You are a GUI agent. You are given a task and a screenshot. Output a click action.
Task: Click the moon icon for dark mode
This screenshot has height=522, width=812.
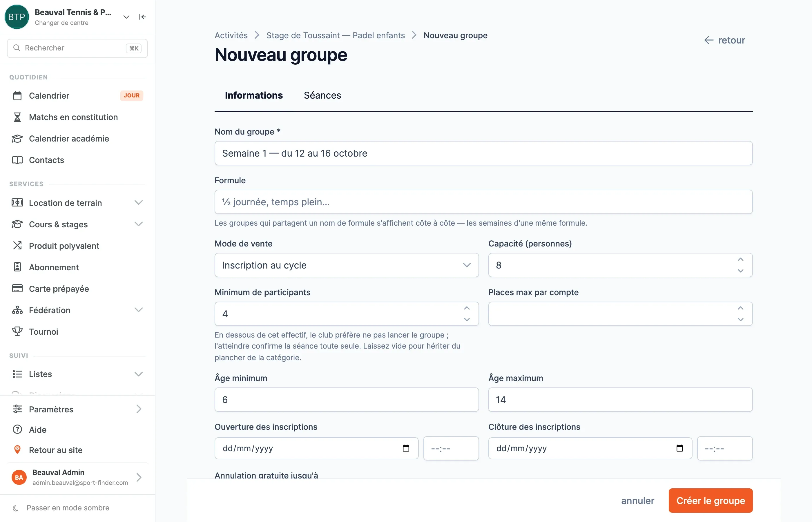[15, 508]
